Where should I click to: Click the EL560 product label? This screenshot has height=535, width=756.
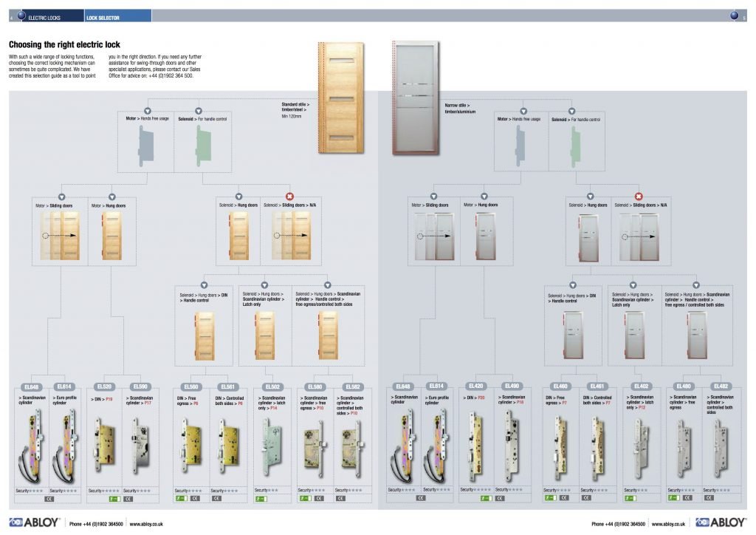(x=192, y=386)
